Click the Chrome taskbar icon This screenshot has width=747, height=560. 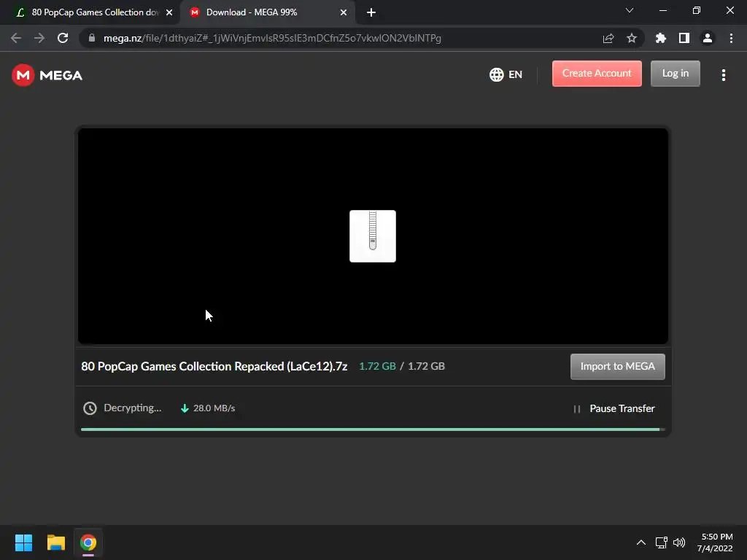tap(88, 542)
